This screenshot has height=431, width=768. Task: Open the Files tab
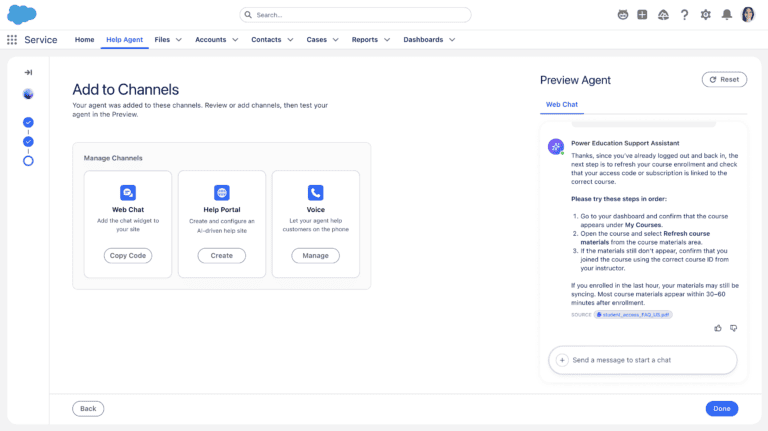pos(162,40)
